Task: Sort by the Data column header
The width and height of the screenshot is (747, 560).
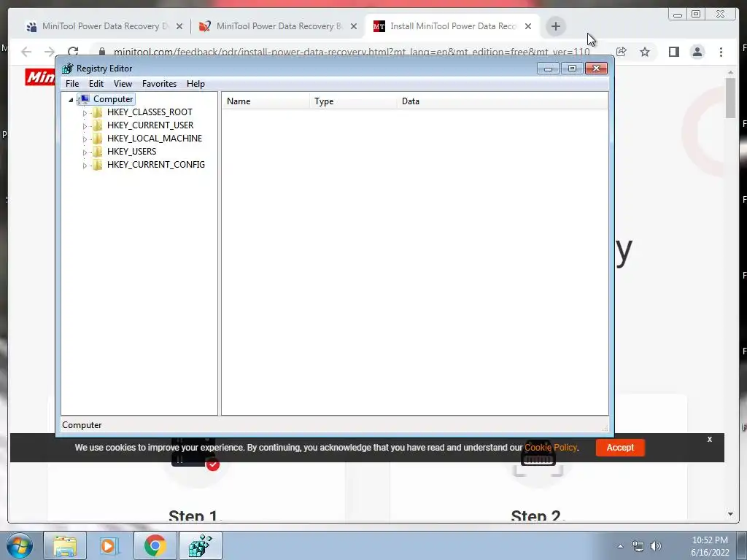Action: tap(503, 101)
